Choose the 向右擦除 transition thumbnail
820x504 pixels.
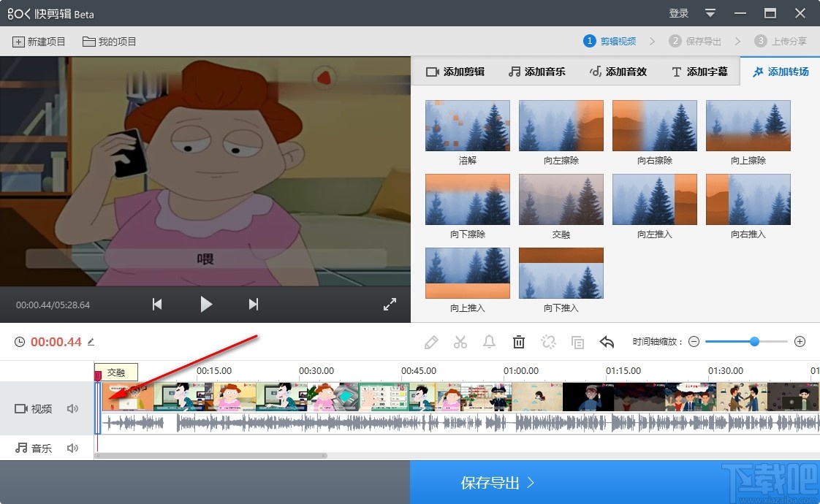click(x=655, y=126)
